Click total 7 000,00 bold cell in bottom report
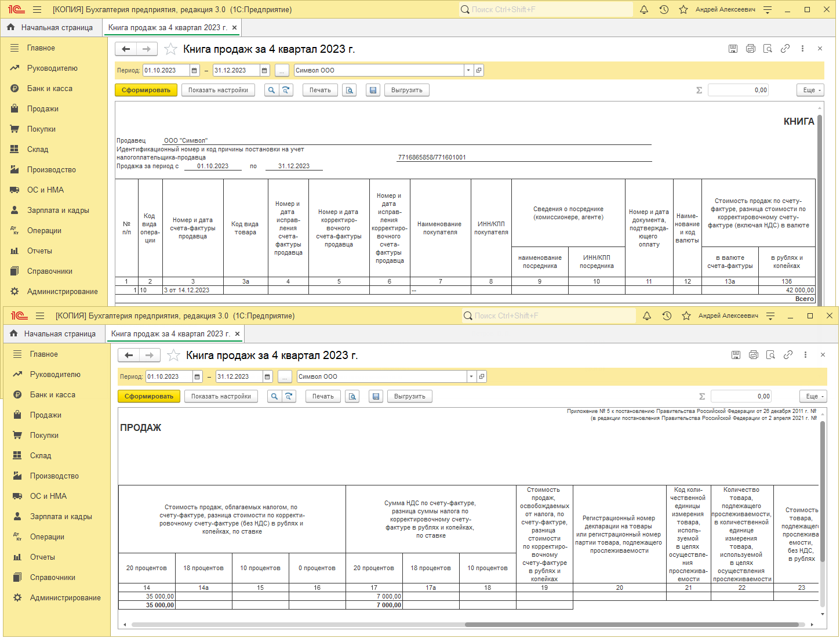This screenshot has height=638, width=840. pyautogui.click(x=374, y=605)
